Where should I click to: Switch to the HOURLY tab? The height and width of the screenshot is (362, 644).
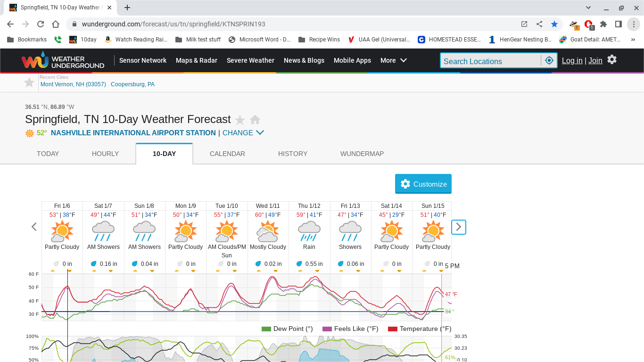pos(105,154)
